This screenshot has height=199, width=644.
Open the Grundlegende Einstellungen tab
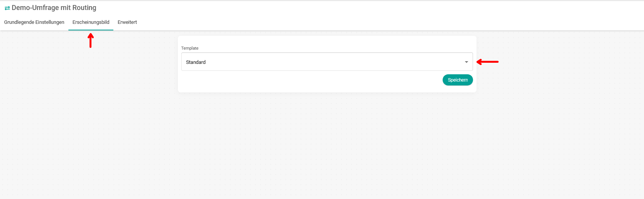pyautogui.click(x=34, y=22)
